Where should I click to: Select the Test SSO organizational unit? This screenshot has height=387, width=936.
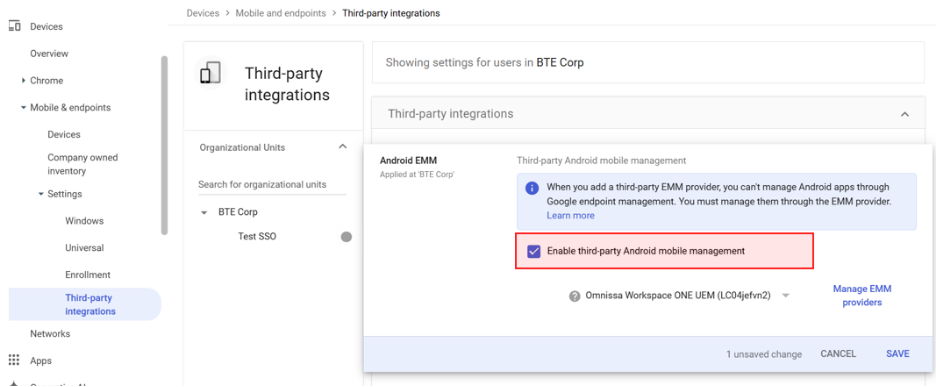pos(257,236)
